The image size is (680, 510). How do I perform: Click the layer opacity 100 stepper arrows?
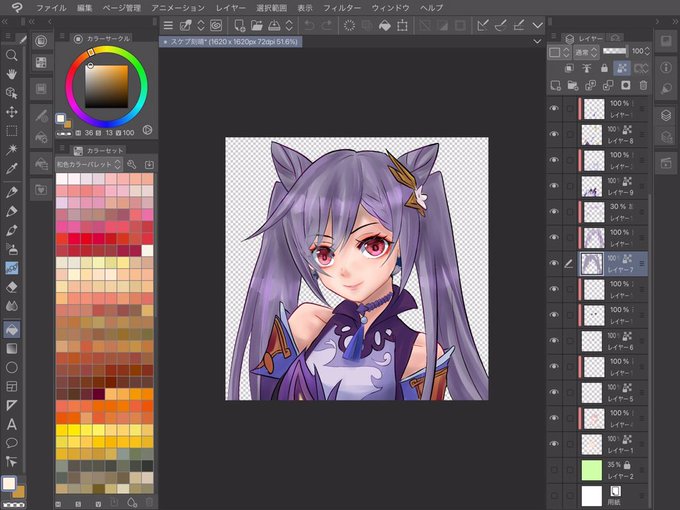(x=647, y=51)
